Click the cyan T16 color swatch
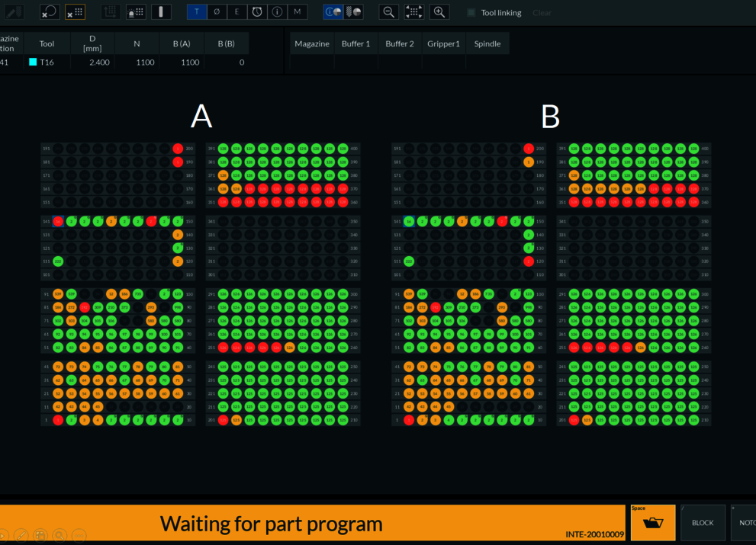756x545 pixels. tap(33, 63)
